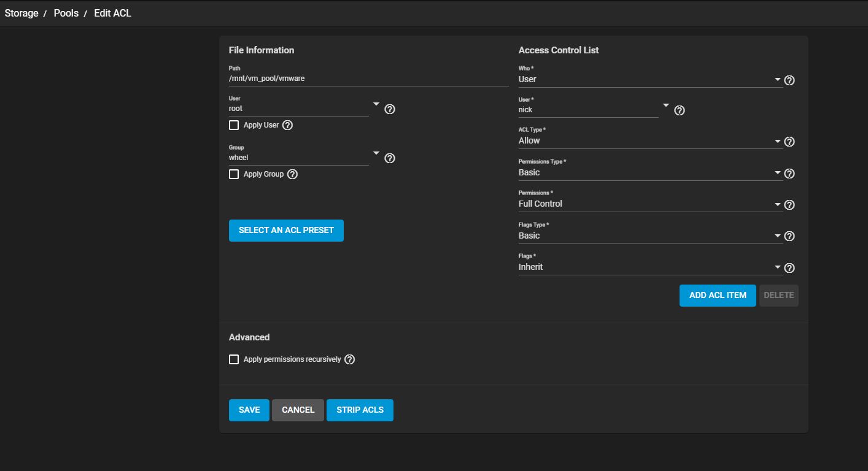Click the Strip ACLs button
868x471 pixels.
(360, 410)
